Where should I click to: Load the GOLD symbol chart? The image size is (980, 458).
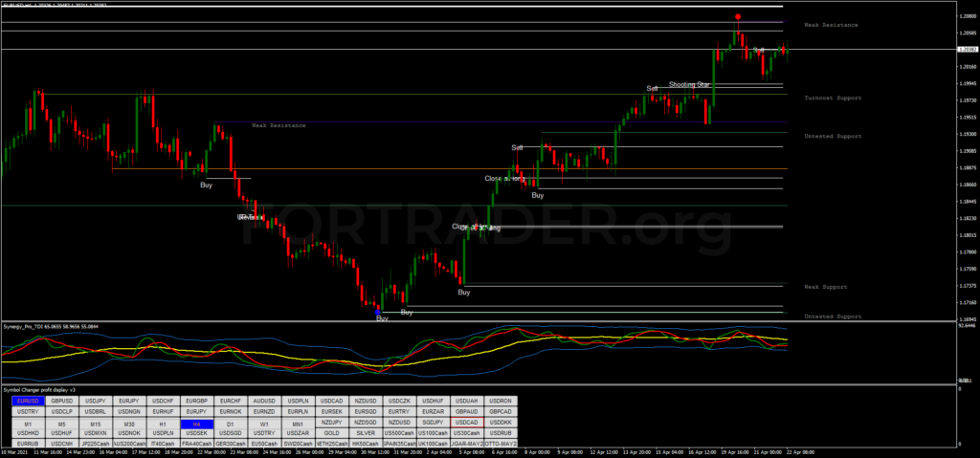331,433
